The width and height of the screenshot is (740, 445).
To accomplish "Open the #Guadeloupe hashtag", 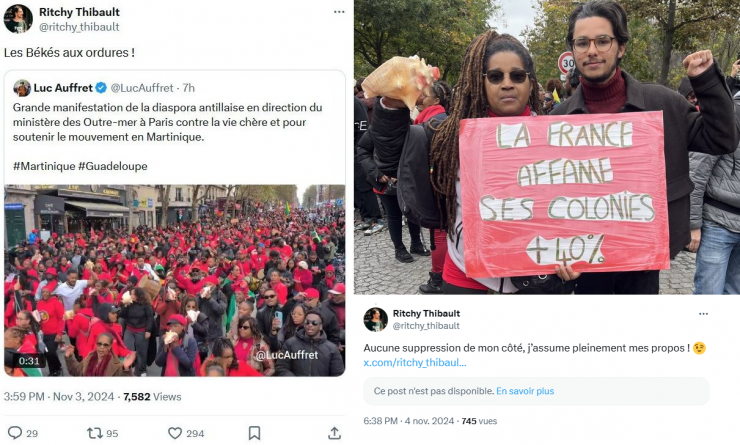I will point(113,166).
